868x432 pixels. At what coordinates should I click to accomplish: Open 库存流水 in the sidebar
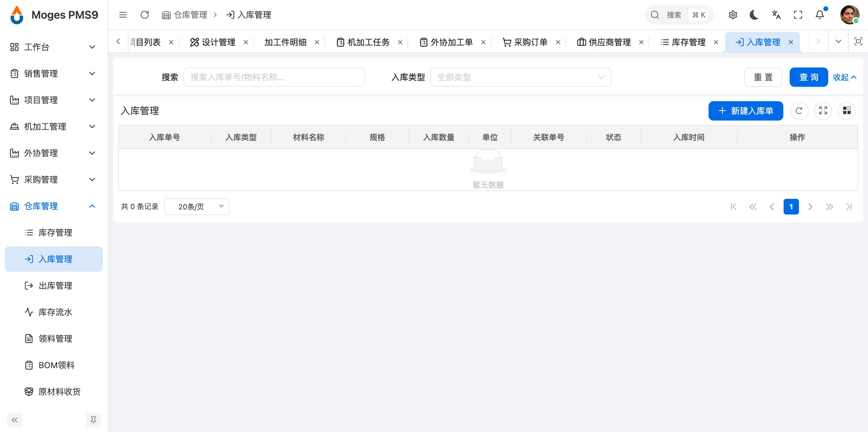(54, 312)
